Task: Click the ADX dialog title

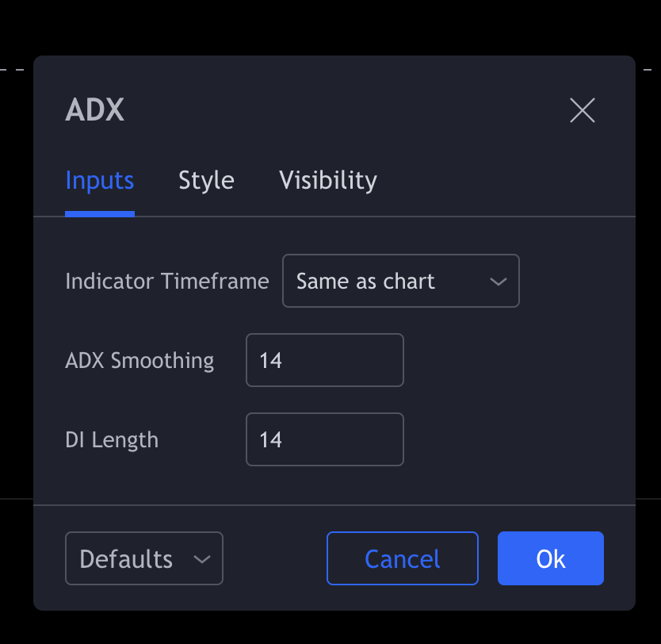Action: click(x=95, y=110)
